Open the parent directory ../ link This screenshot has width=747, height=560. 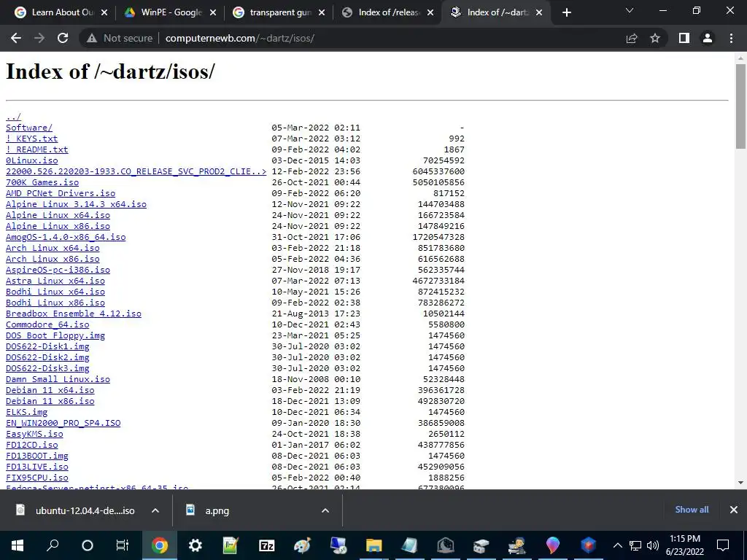[13, 117]
